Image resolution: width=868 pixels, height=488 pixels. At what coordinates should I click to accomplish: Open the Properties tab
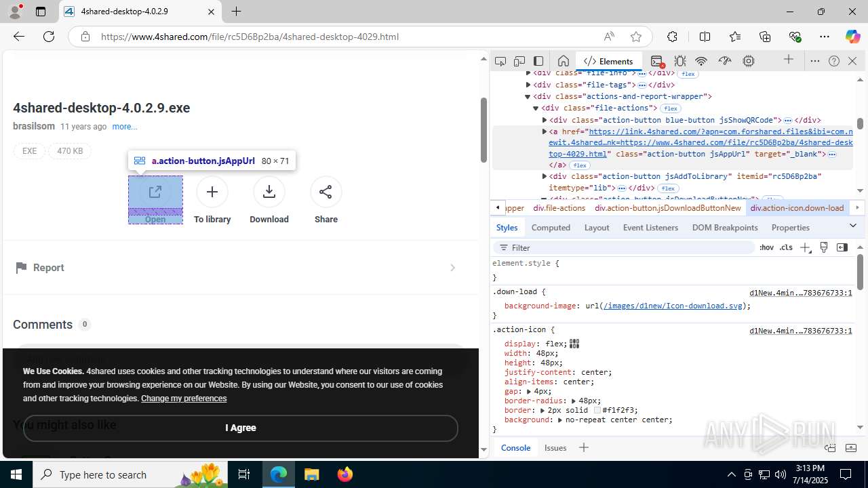(x=791, y=228)
